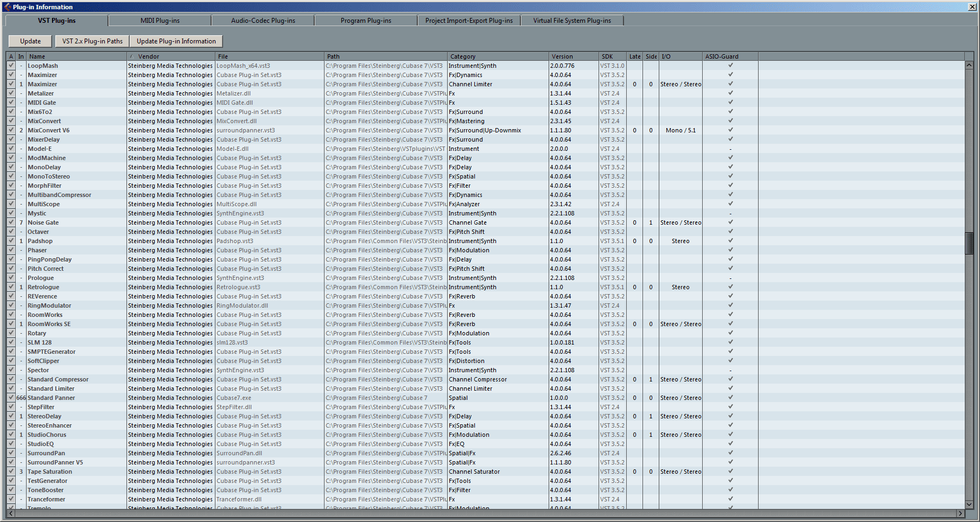The image size is (980, 522).
Task: Click the down arrow of vertical scrollbar
Action: click(969, 504)
